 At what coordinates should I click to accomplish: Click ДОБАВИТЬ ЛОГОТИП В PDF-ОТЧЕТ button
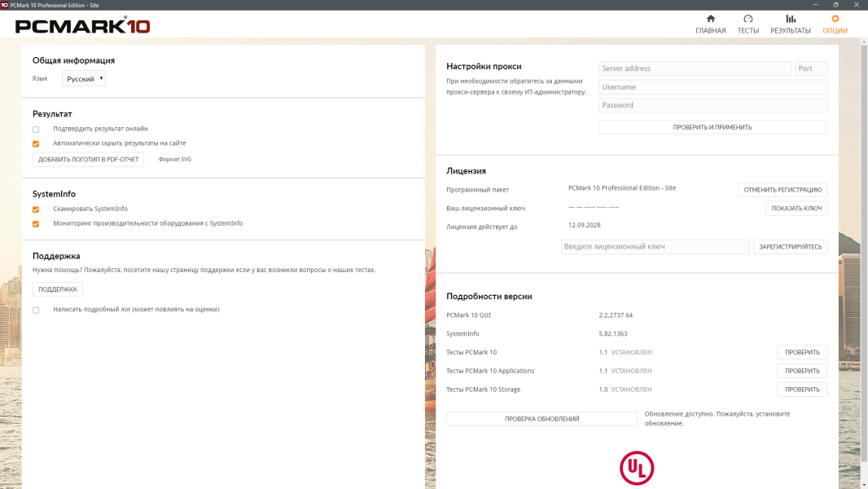click(x=88, y=160)
